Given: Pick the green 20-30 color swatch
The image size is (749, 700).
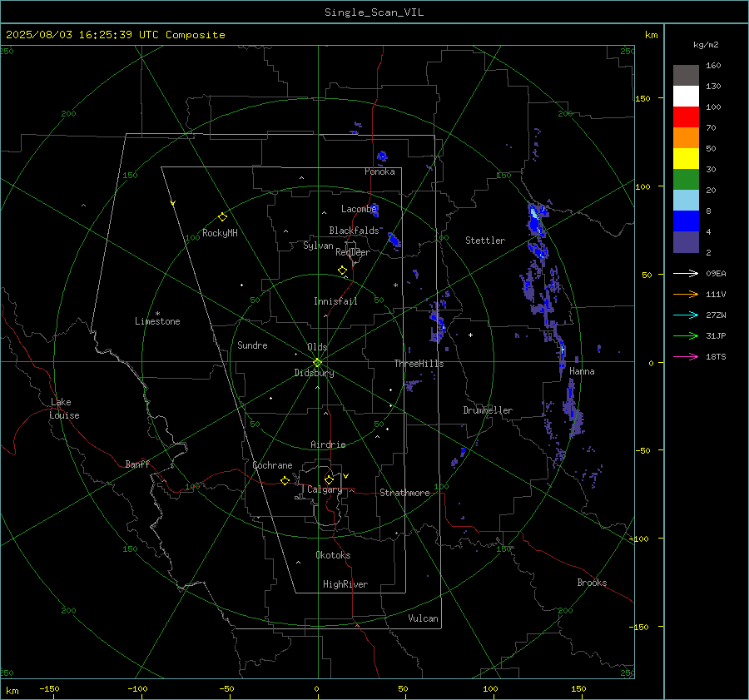Looking at the screenshot, I should (686, 180).
